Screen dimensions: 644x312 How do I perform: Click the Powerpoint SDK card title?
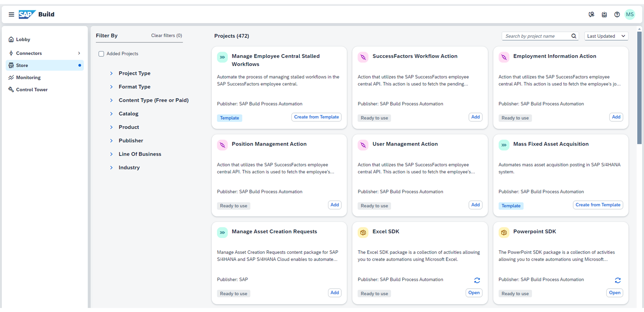click(x=535, y=231)
